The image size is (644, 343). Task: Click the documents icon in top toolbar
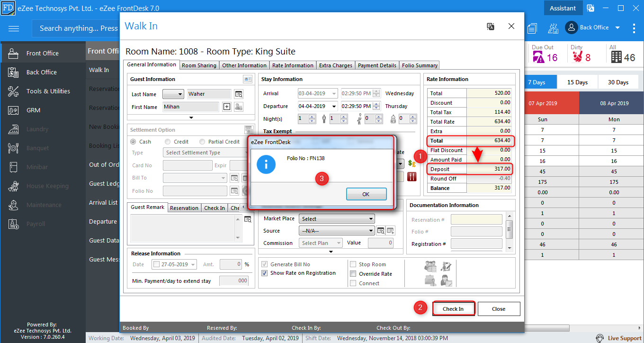click(x=533, y=28)
